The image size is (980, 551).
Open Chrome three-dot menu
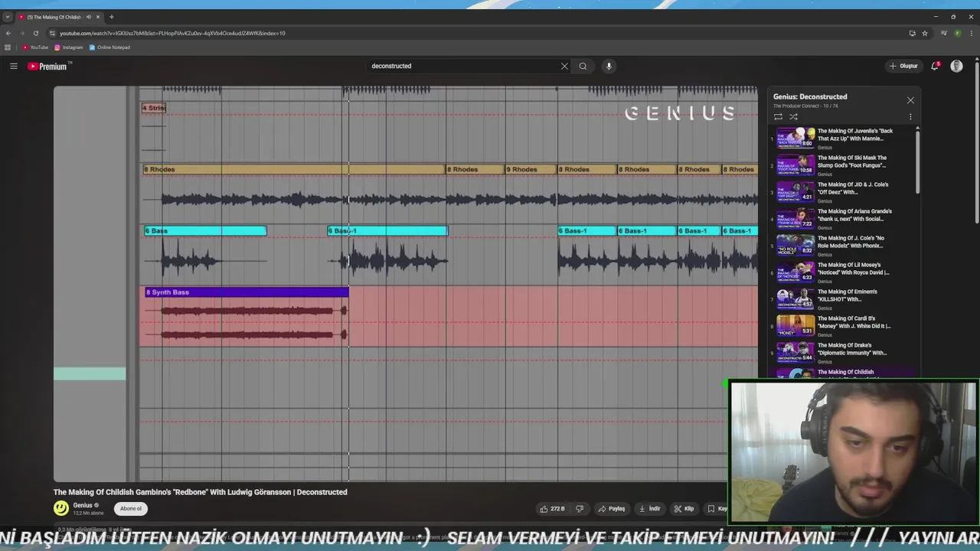(971, 34)
